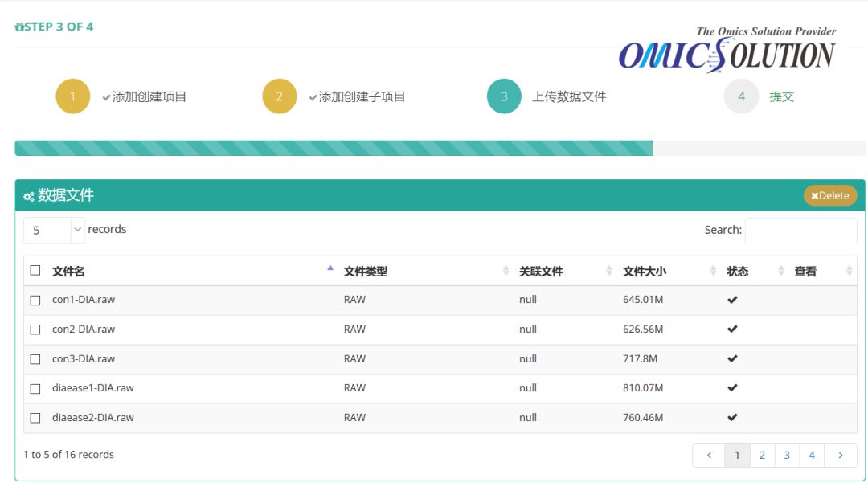This screenshot has width=868, height=483.
Task: Toggle the select-all checkbox in table header
Action: click(35, 271)
